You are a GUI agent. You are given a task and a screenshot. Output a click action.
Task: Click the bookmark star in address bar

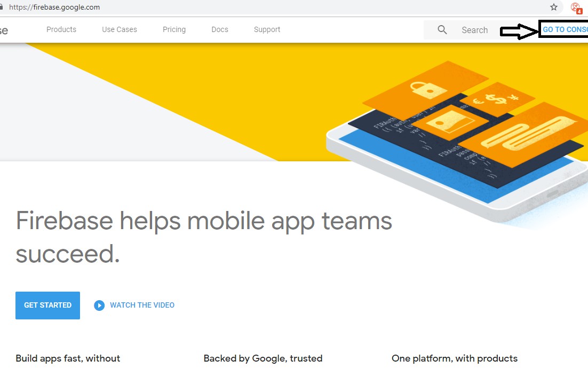[x=553, y=7]
